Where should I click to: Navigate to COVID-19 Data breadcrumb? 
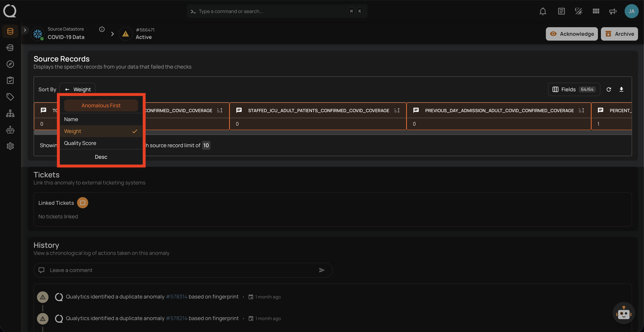click(x=66, y=37)
